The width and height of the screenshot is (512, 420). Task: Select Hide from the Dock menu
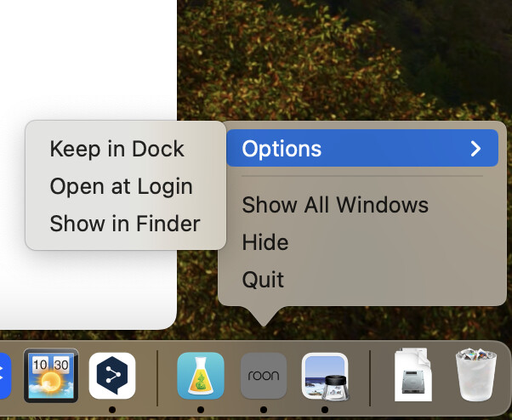pos(265,242)
